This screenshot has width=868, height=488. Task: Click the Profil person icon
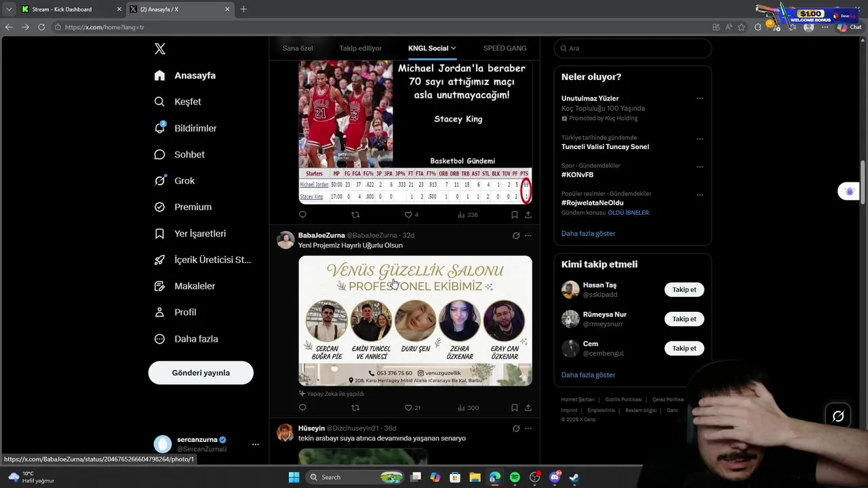pos(159,312)
